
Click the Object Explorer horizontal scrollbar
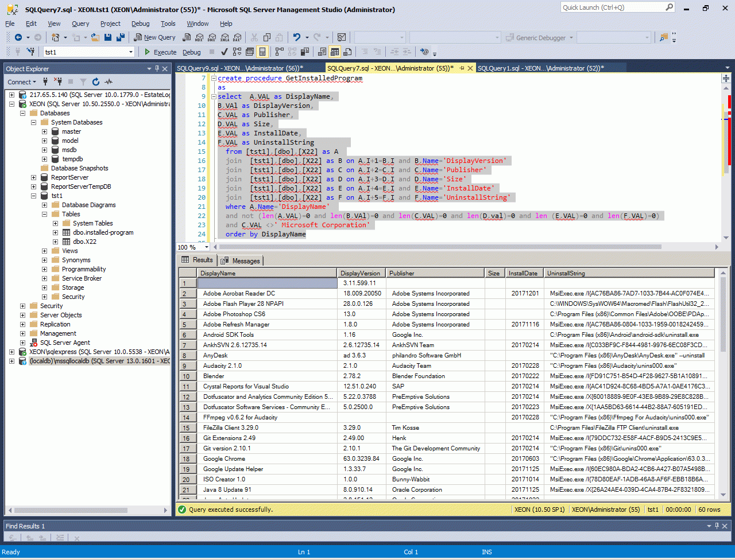point(87,510)
